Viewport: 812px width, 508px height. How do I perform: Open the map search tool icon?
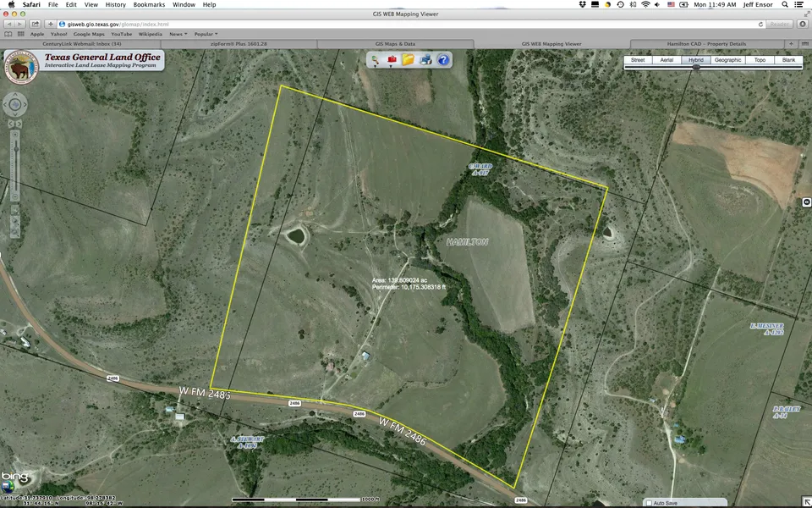(x=375, y=60)
